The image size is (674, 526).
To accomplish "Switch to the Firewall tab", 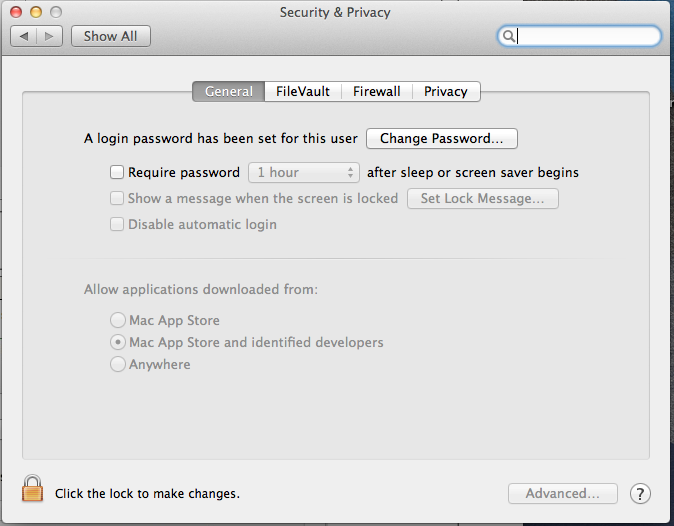I will click(x=377, y=92).
